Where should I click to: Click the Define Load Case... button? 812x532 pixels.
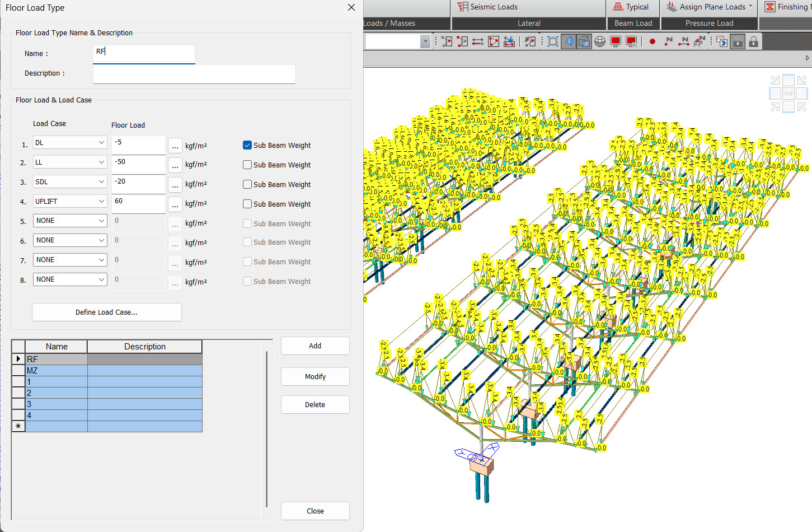coord(107,312)
